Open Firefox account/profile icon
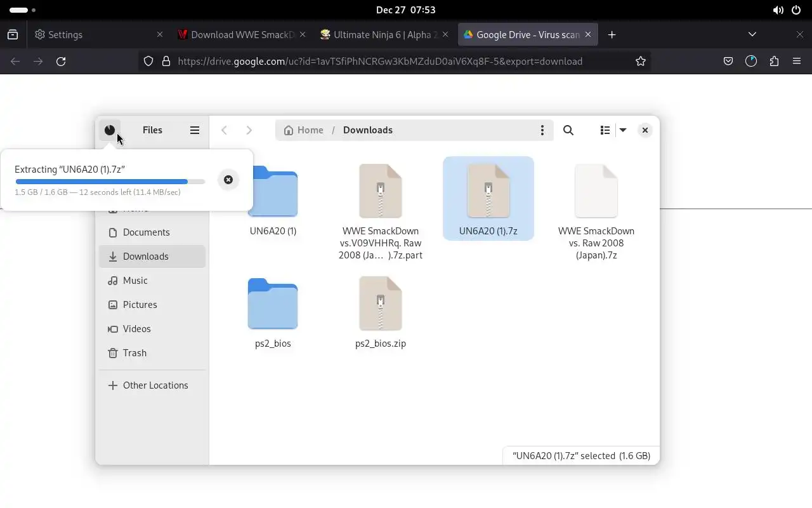The height and width of the screenshot is (508, 812). pos(751,62)
